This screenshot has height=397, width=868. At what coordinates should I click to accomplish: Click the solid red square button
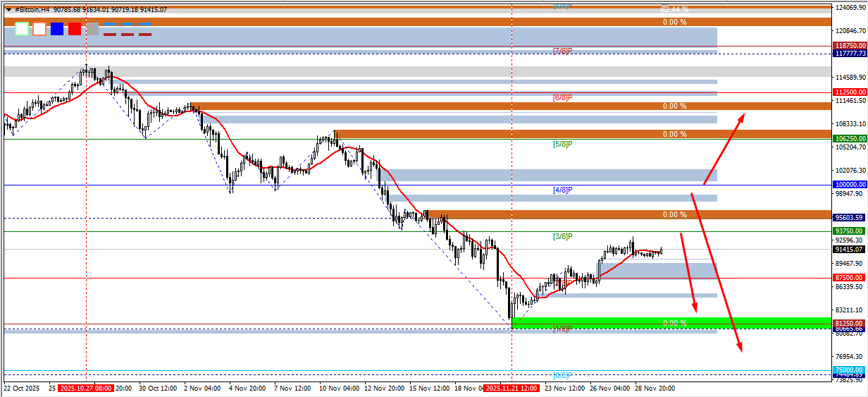[75, 29]
